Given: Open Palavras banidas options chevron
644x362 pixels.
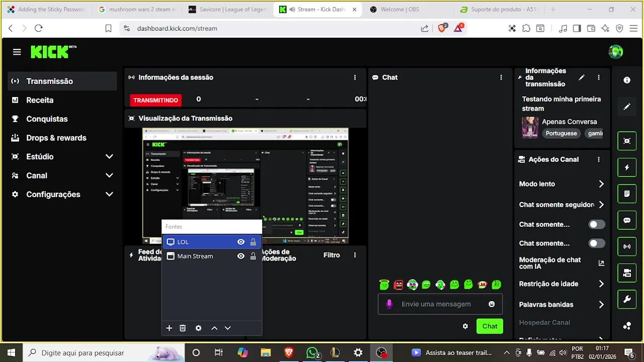Looking at the screenshot, I should pos(601,305).
